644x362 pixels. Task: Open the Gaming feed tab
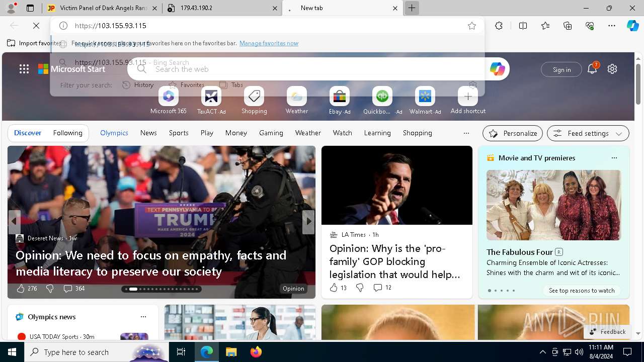[x=271, y=133]
